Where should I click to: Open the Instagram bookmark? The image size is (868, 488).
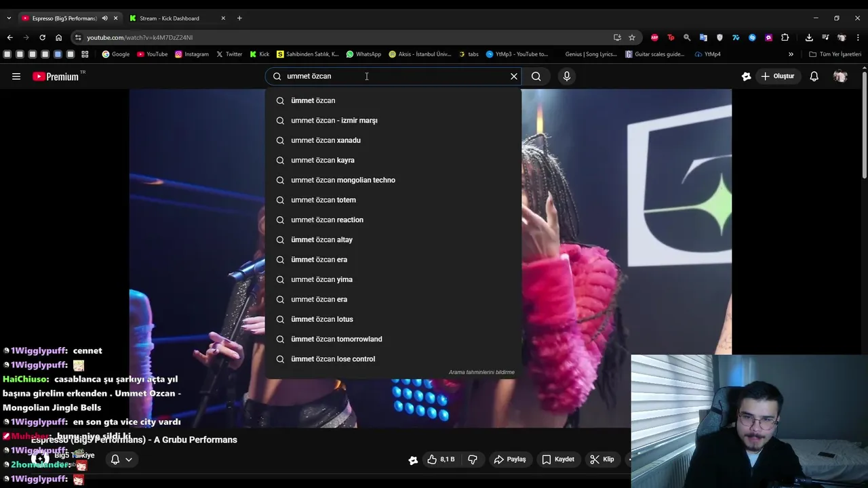(192, 54)
